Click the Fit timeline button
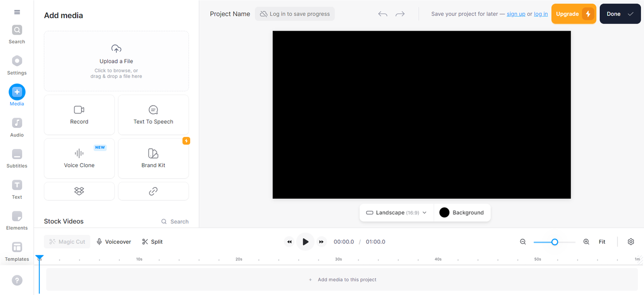The width and height of the screenshot is (644, 295). tap(602, 242)
